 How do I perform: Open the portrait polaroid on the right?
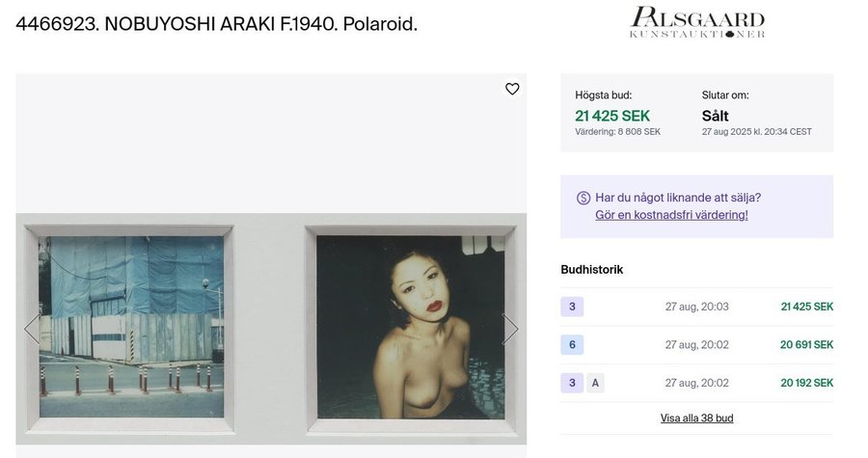tap(411, 326)
